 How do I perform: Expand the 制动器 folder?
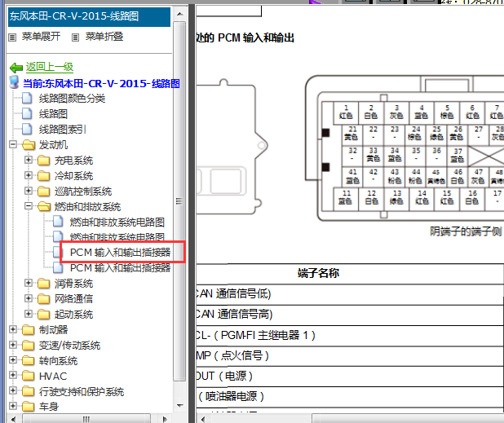point(13,329)
